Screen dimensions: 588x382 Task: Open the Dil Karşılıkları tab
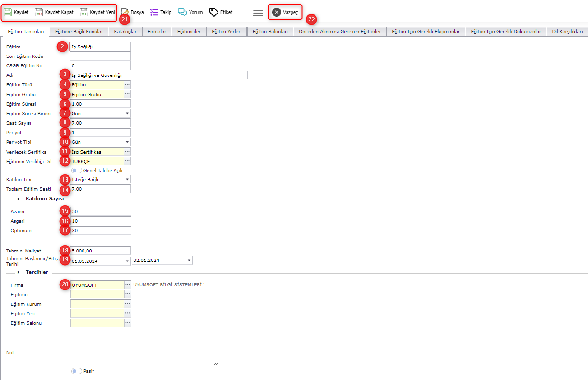click(567, 32)
